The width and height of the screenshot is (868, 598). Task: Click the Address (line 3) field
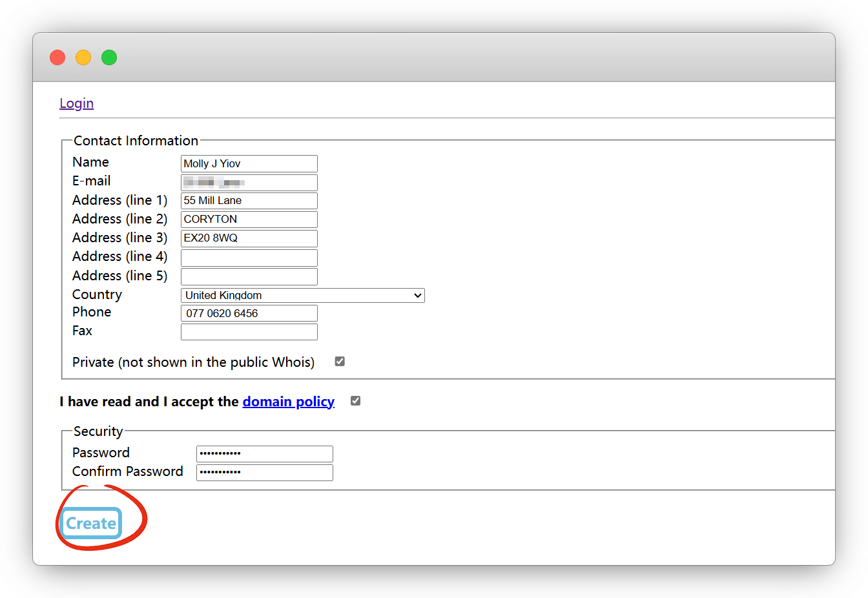pos(249,238)
